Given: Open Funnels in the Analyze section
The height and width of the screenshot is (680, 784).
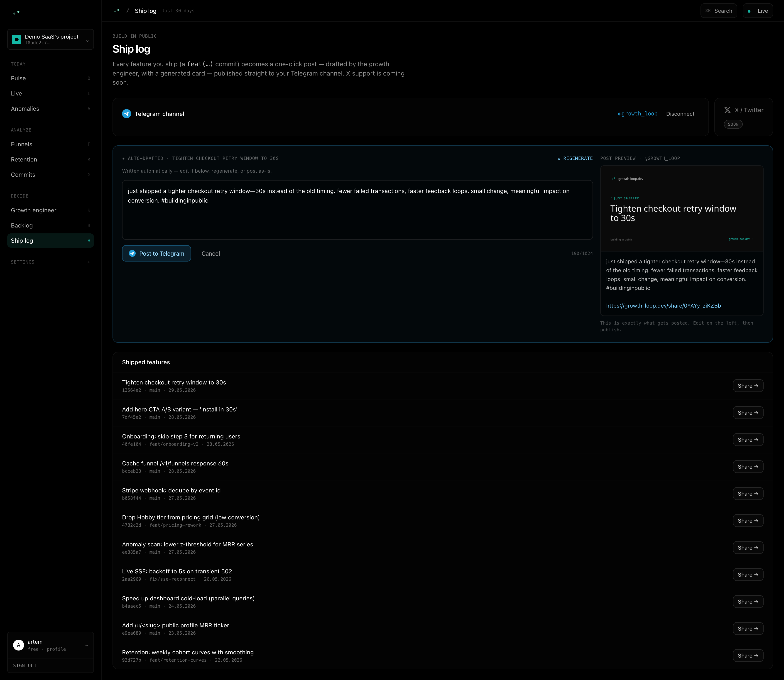Looking at the screenshot, I should click(x=50, y=144).
